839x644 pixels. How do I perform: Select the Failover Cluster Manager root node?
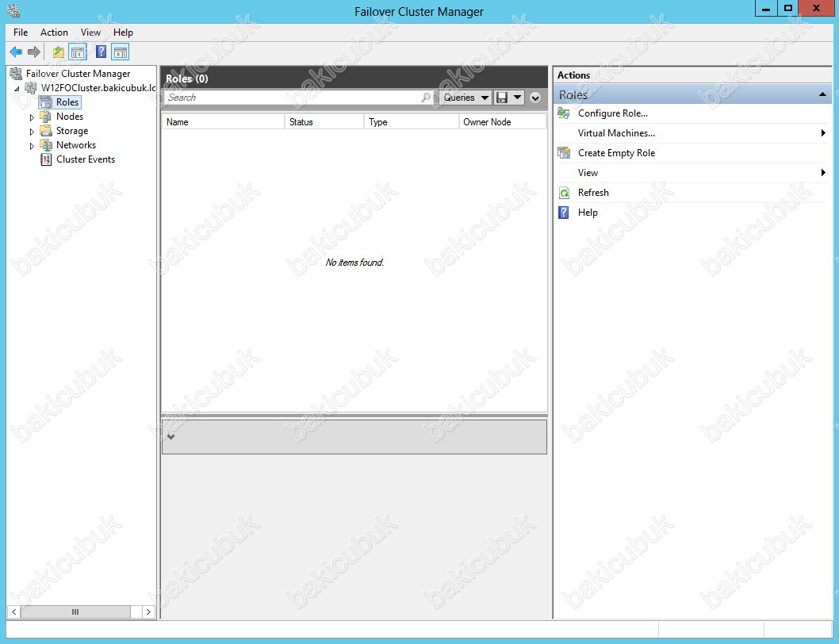[x=79, y=73]
